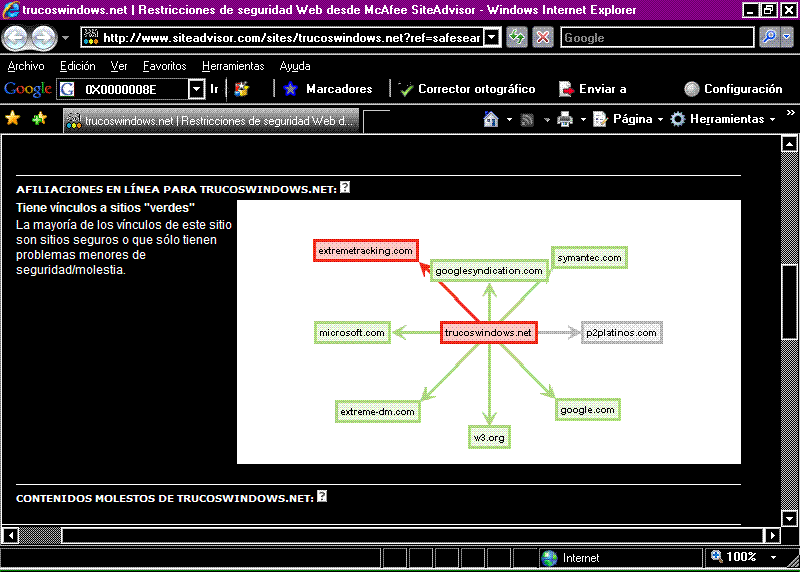Click the google.com node

(x=588, y=410)
